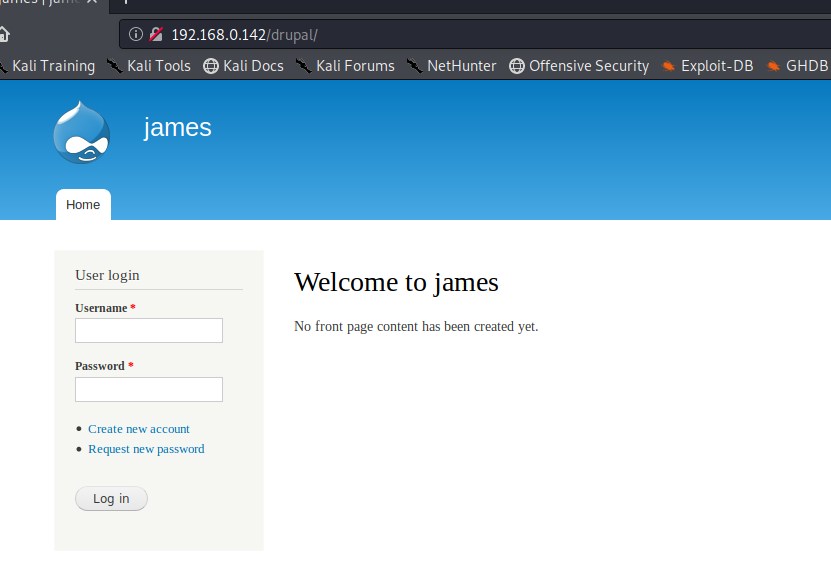Open the GHDB bookmark

[x=797, y=66]
